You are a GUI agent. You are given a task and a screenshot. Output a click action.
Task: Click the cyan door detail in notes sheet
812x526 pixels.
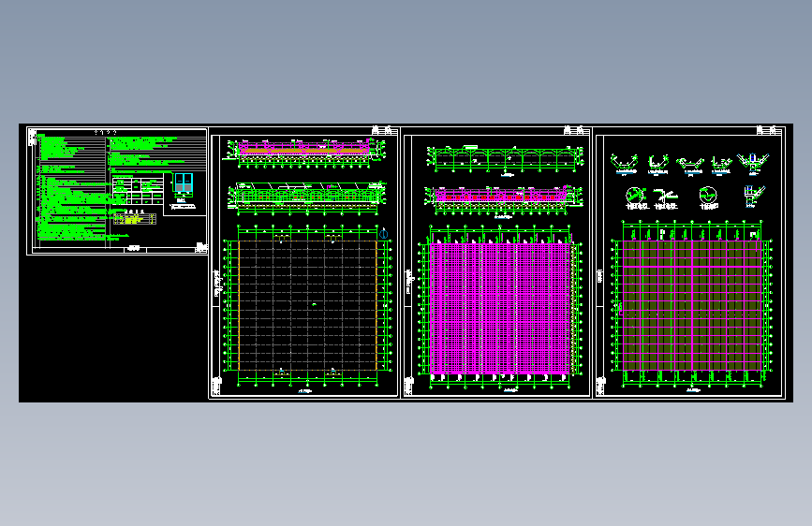184,183
